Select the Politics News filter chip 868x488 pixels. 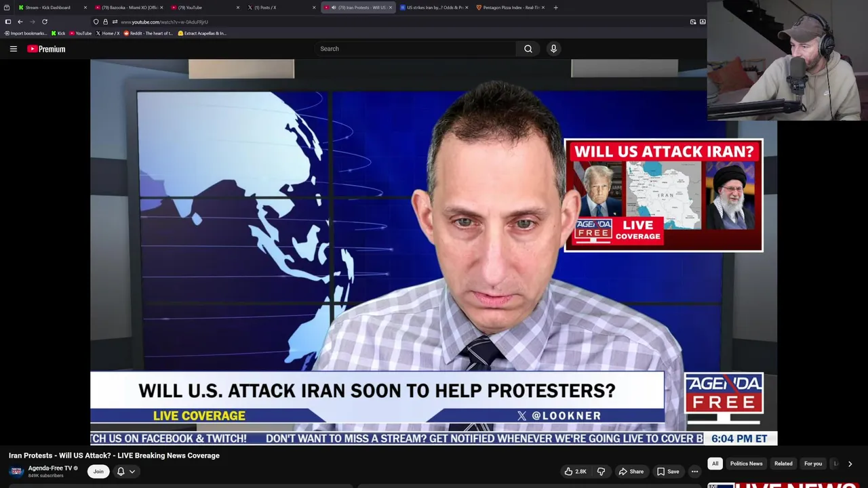point(746,464)
